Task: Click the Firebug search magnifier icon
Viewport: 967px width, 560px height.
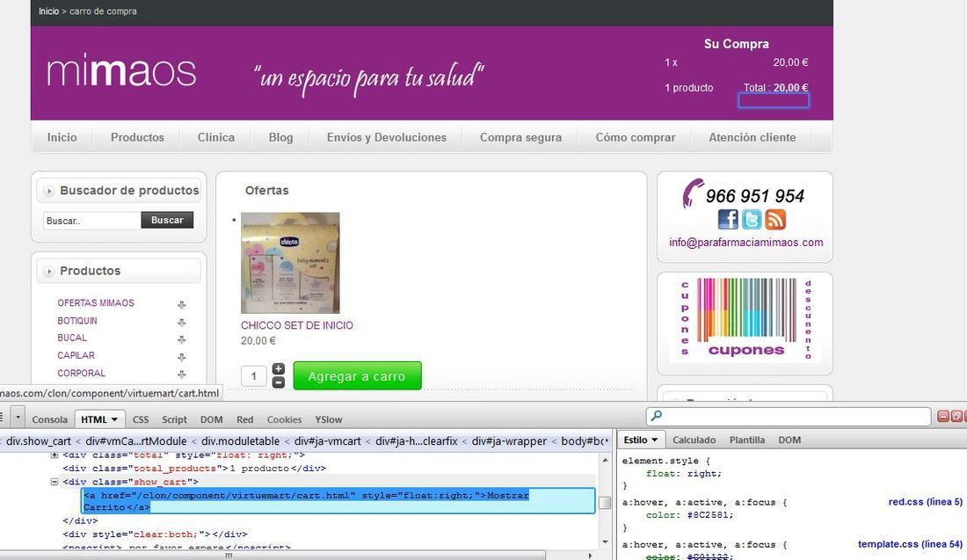Action: tap(657, 417)
